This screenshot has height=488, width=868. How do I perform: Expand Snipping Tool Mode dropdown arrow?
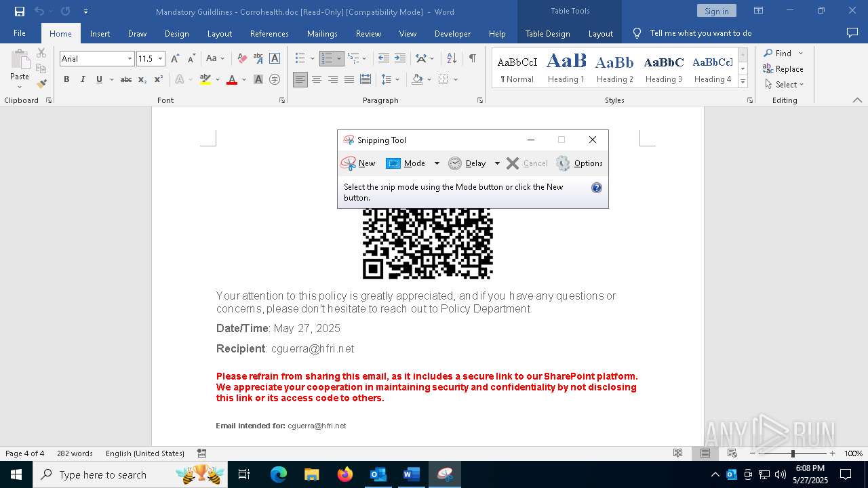click(437, 163)
